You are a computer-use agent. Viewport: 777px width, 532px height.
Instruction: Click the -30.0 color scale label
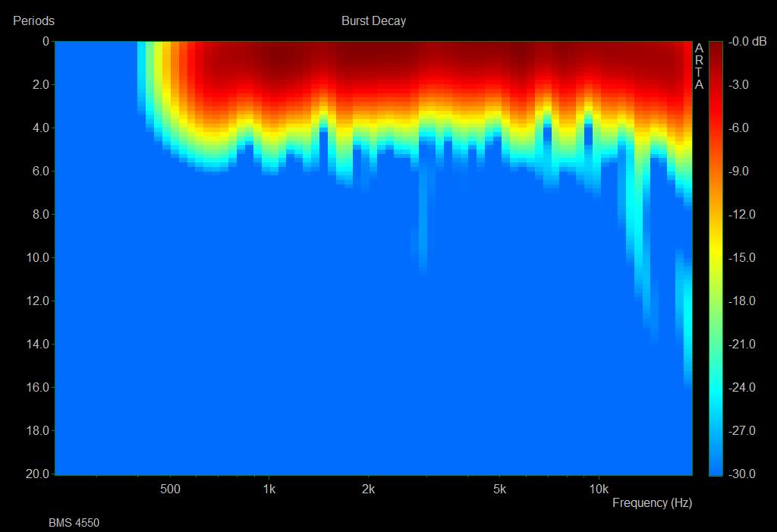pos(741,474)
